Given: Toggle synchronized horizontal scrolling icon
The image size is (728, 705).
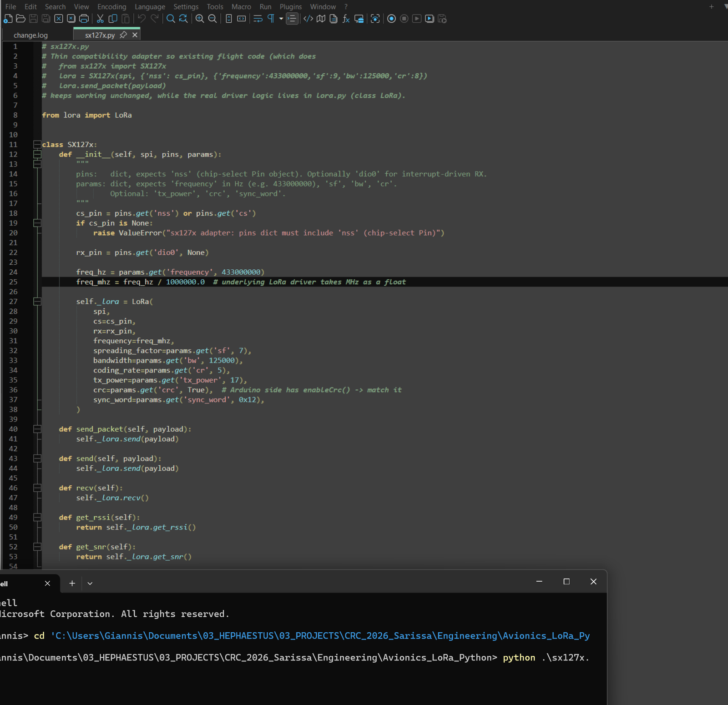Looking at the screenshot, I should tap(242, 19).
